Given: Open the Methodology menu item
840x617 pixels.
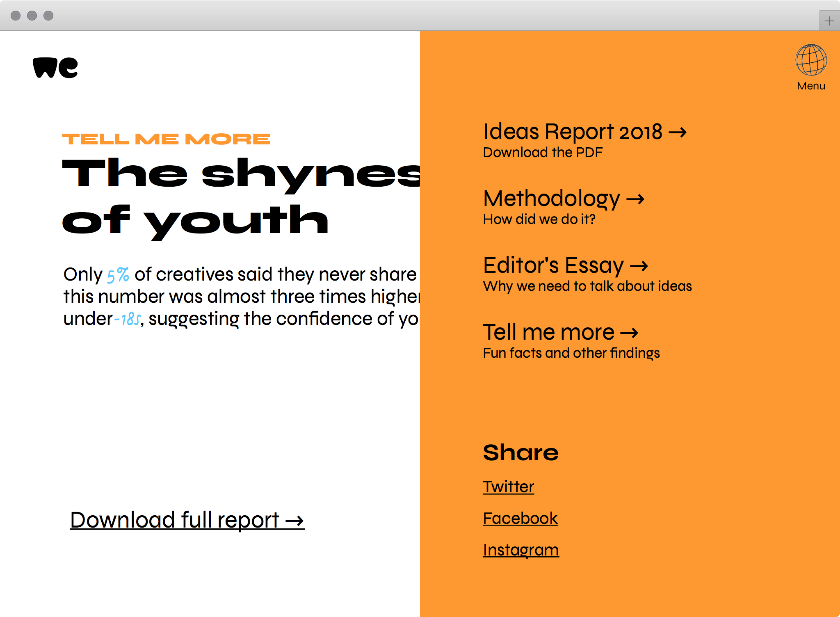Looking at the screenshot, I should (x=551, y=199).
